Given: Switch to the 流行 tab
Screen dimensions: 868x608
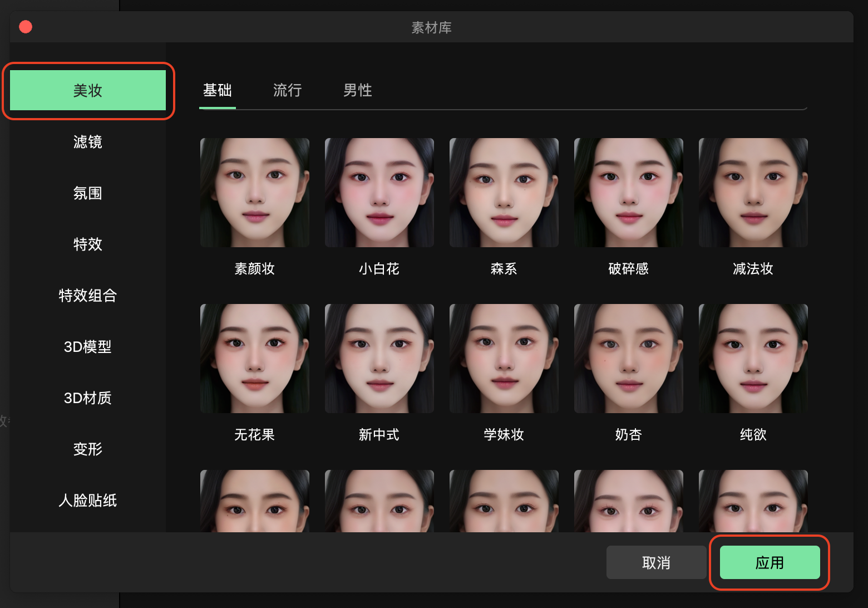Looking at the screenshot, I should 287,90.
